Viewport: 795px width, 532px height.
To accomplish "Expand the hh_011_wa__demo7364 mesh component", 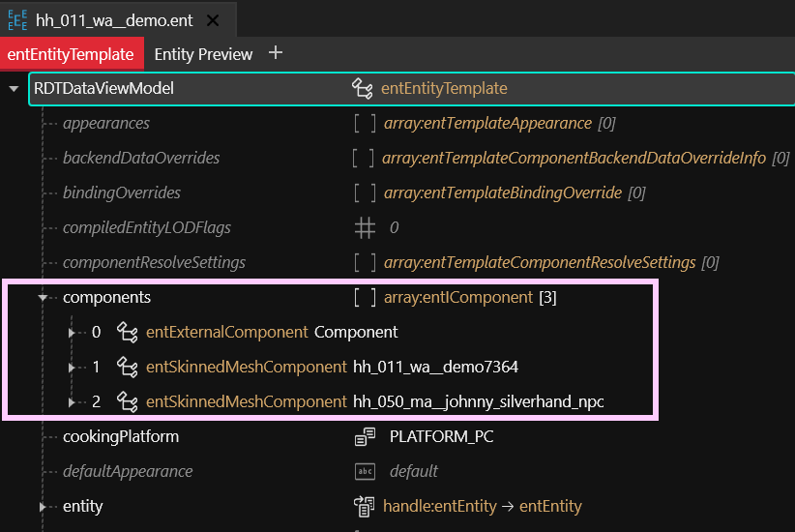I will point(72,368).
